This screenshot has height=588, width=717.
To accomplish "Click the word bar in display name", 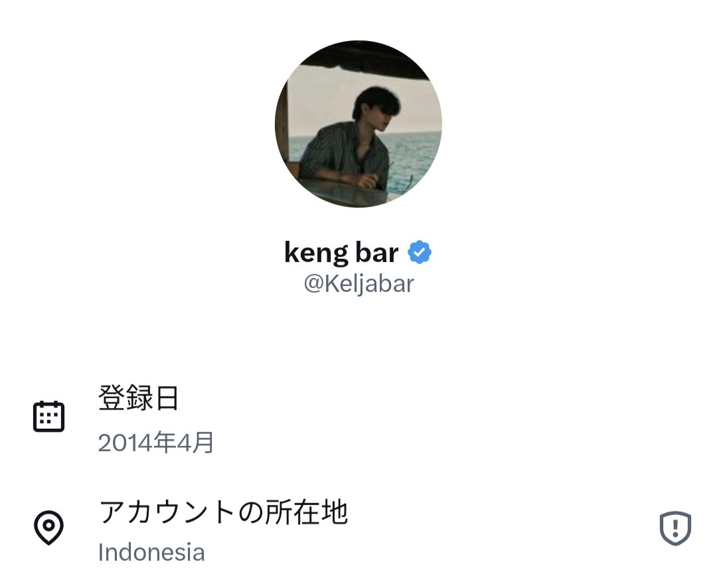I will [377, 252].
